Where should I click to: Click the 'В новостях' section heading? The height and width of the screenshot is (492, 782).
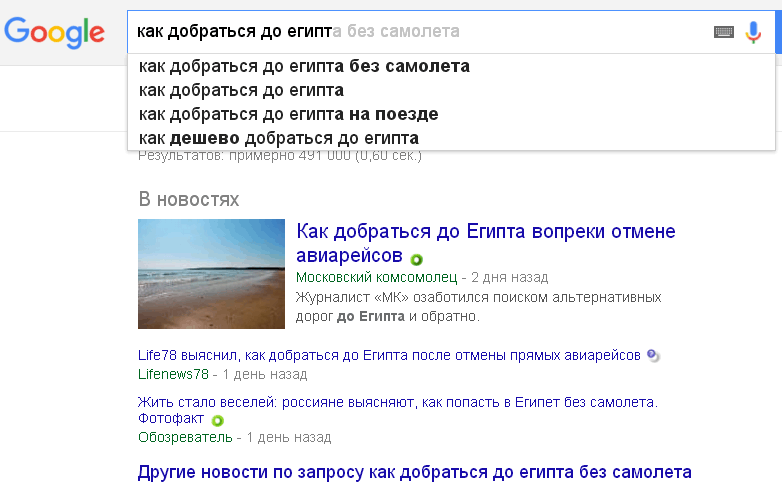188,199
